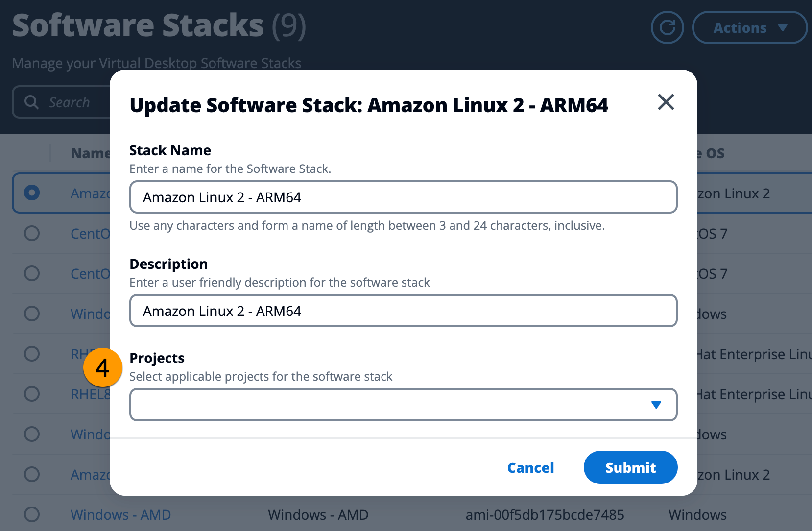Click the 'Windows - AMD' description cell
The width and height of the screenshot is (812, 531).
point(318,515)
